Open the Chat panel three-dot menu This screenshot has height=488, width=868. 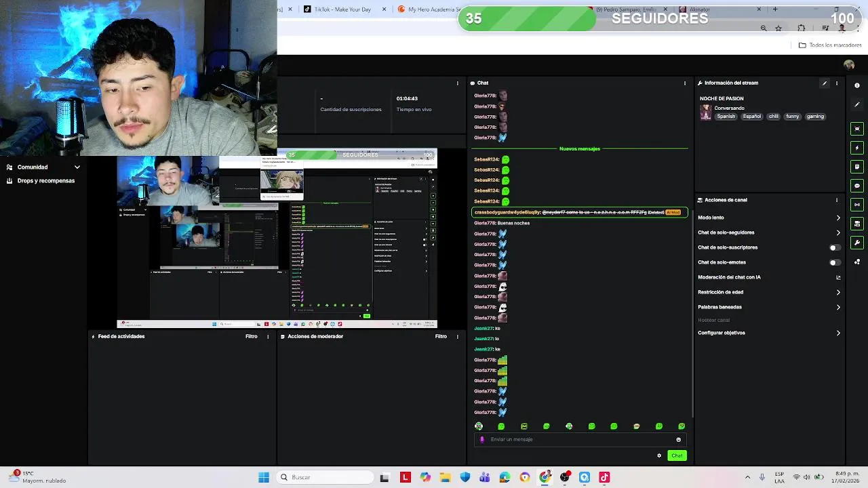(685, 83)
